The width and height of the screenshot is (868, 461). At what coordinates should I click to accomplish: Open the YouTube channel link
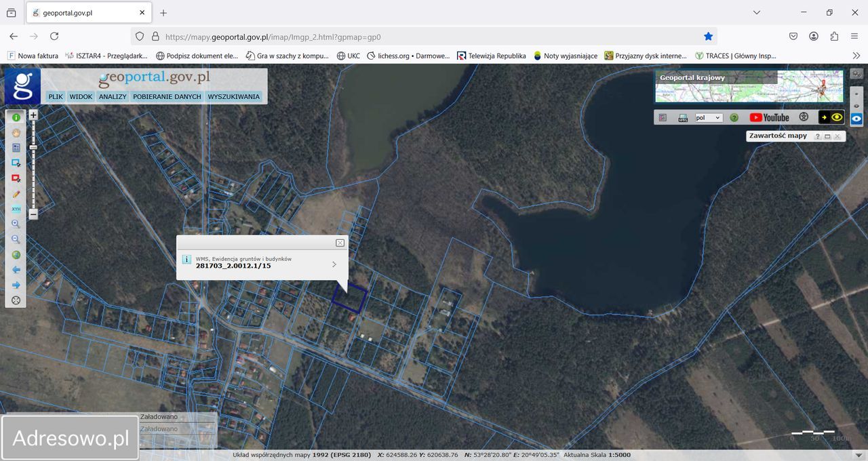(769, 117)
